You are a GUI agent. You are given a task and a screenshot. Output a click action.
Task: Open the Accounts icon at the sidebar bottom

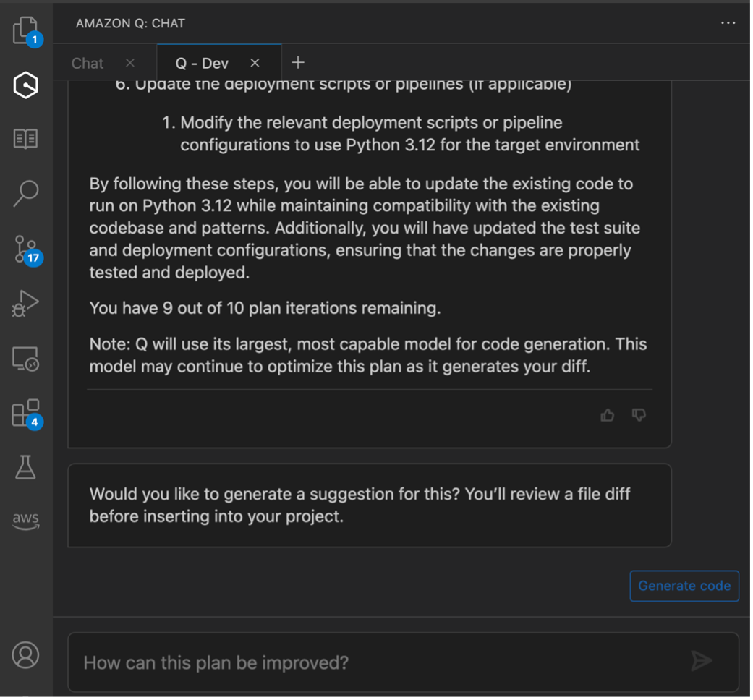click(x=27, y=655)
